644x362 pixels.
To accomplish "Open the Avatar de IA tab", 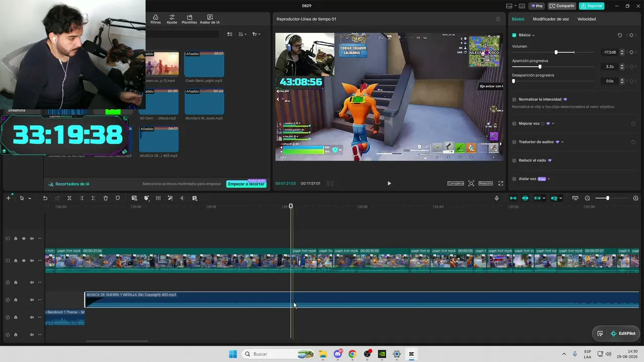I will click(x=210, y=19).
